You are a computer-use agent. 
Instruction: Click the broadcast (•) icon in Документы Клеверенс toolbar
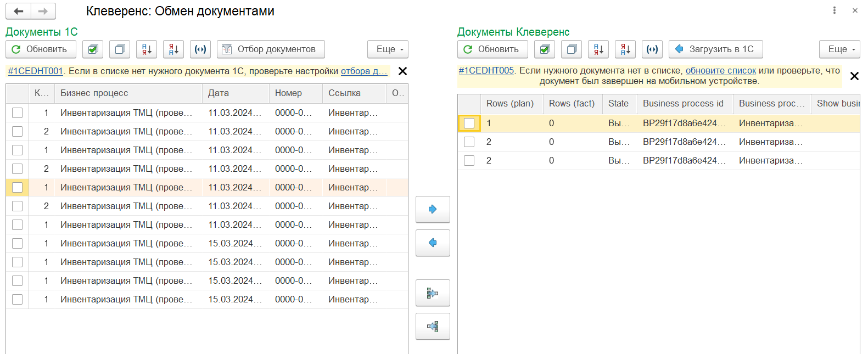point(652,49)
